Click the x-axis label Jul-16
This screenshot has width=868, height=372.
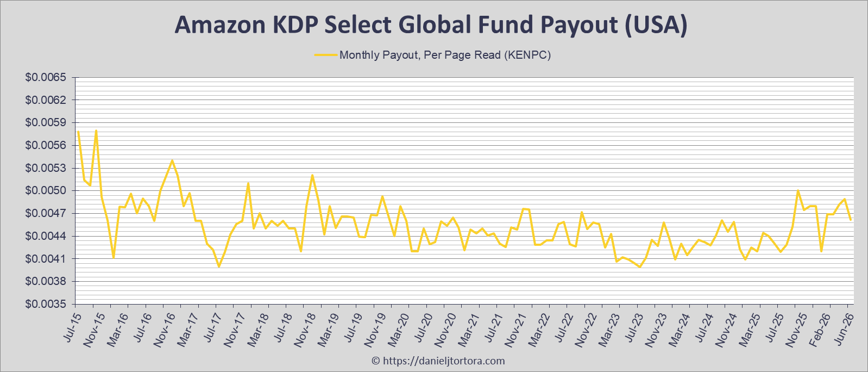coord(143,327)
